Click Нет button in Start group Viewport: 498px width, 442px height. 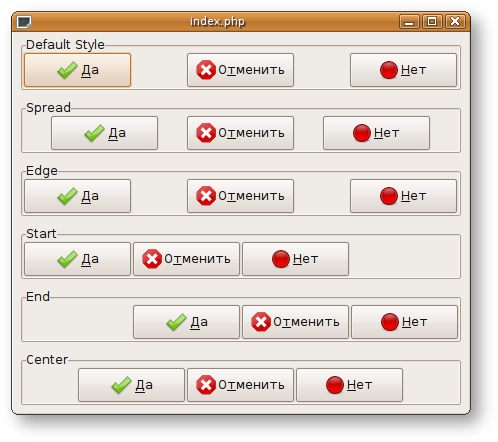295,259
